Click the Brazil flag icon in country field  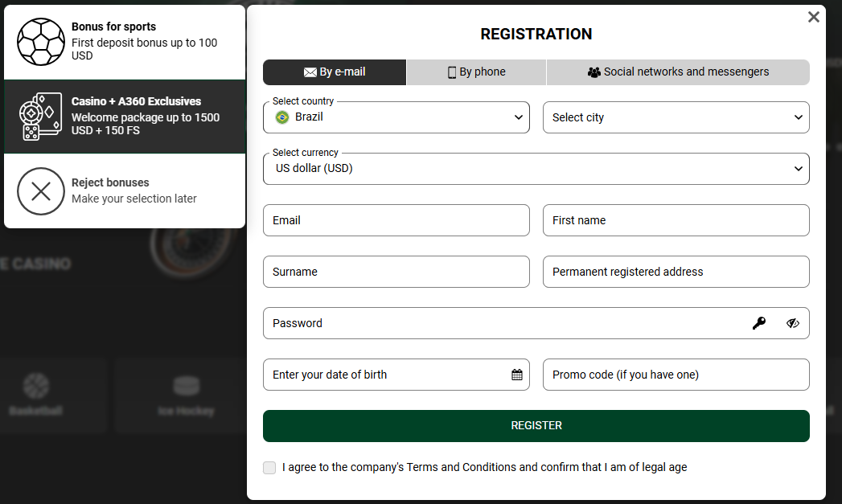click(x=282, y=117)
